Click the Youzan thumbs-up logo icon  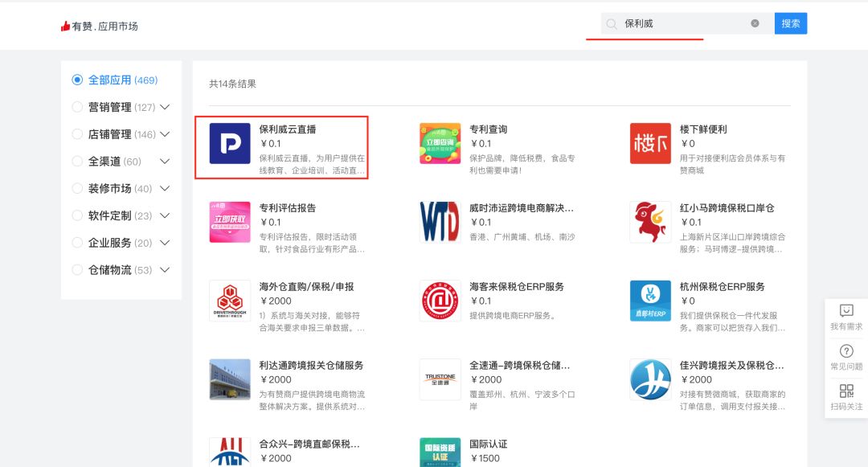pyautogui.click(x=65, y=26)
